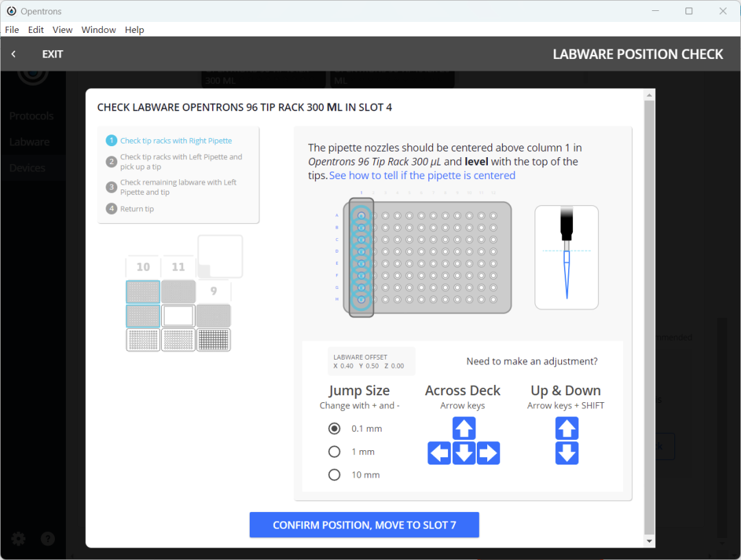Click the modal scrollbar down arrow
The width and height of the screenshot is (741, 560).
pos(649,541)
